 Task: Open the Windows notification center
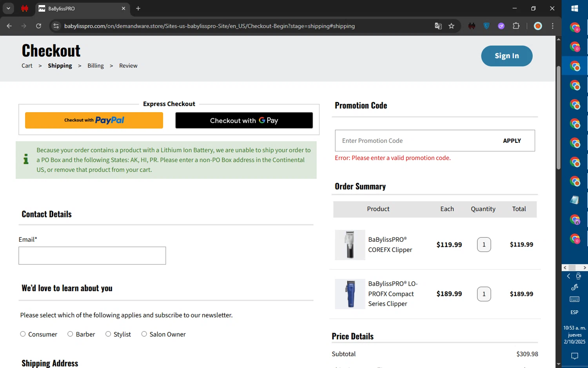pyautogui.click(x=575, y=356)
